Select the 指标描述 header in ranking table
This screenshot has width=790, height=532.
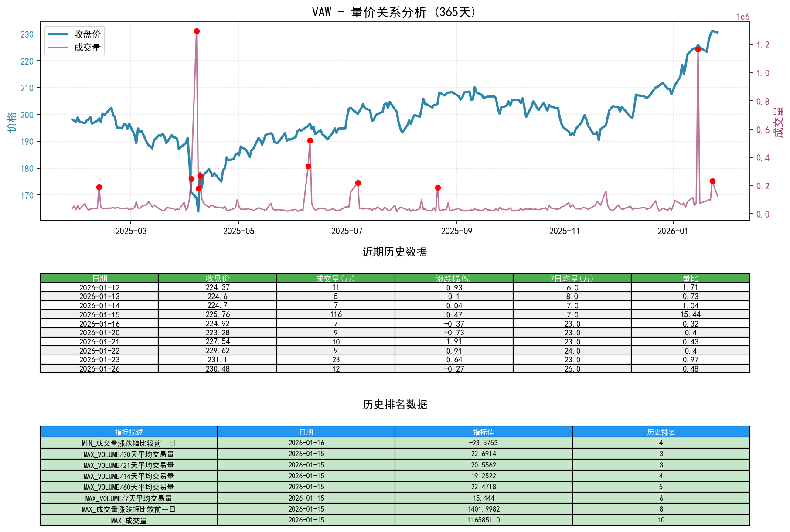click(x=128, y=432)
